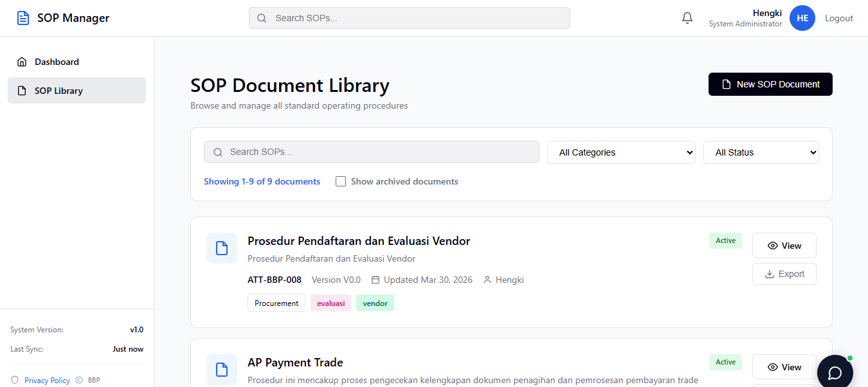Click the evaluasi tag
This screenshot has width=868, height=387.
(x=331, y=303)
